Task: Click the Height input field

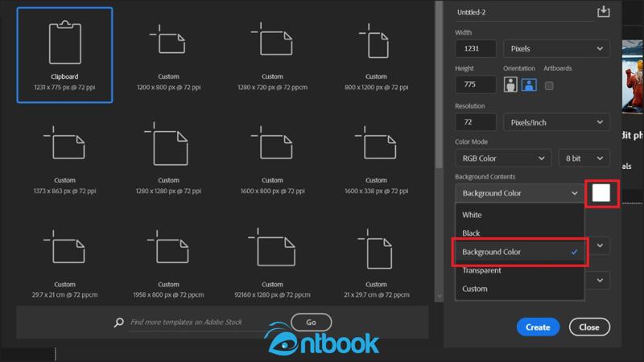Action: click(476, 84)
